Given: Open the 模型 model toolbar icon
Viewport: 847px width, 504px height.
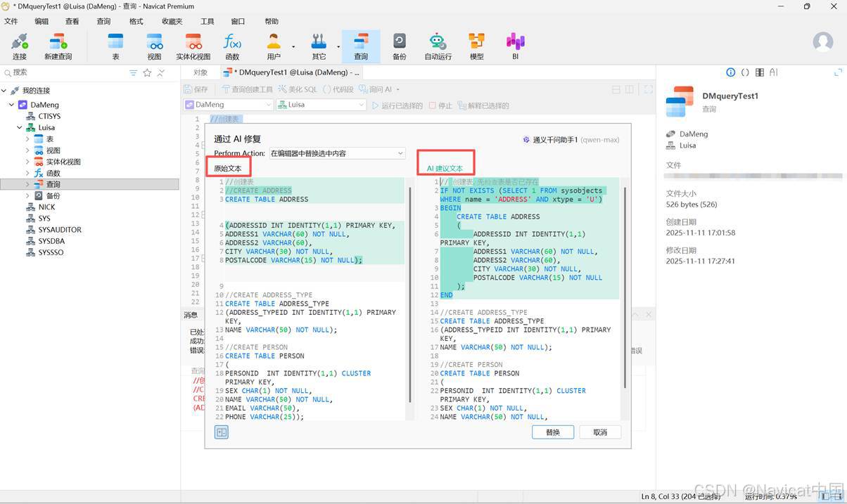Looking at the screenshot, I should click(x=477, y=46).
